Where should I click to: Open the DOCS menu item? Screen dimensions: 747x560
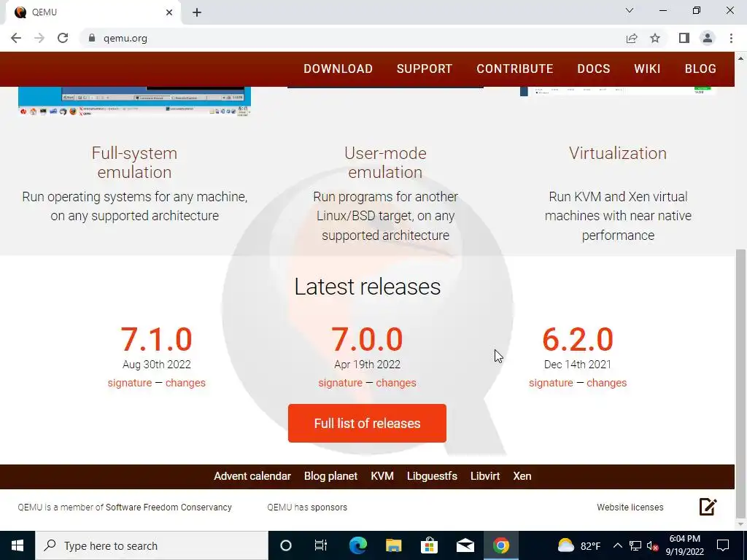point(594,69)
